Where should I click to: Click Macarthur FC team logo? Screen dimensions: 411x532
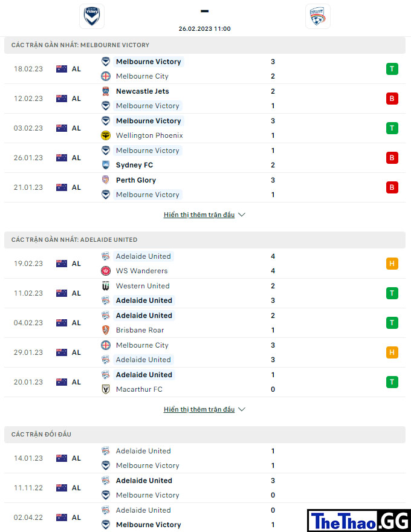[106, 389]
